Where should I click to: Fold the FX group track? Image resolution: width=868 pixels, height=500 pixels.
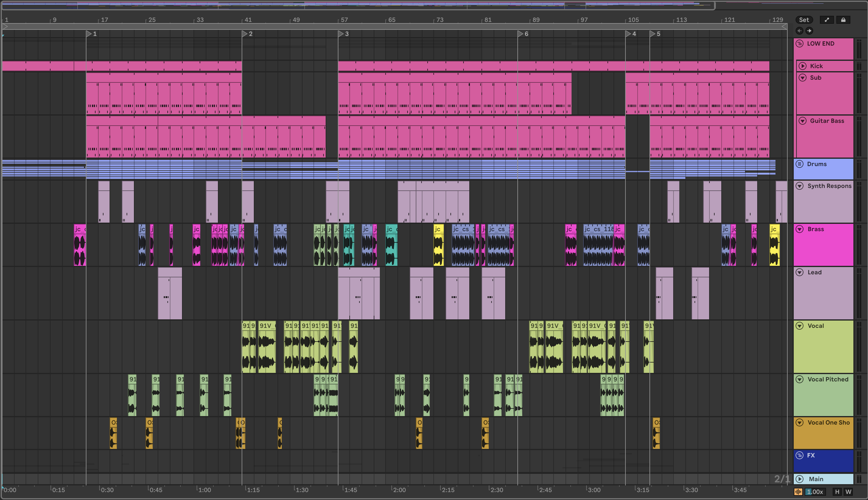[800, 455]
